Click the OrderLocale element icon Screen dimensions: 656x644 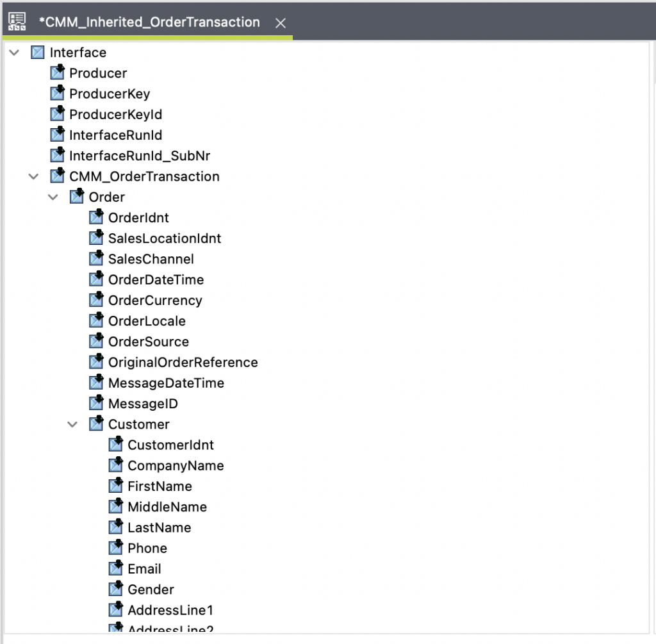(x=96, y=320)
